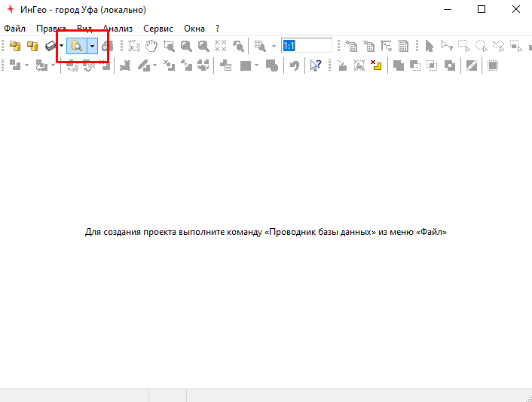Select the rectangular selection tool
This screenshot has width=532, height=402.
[464, 46]
